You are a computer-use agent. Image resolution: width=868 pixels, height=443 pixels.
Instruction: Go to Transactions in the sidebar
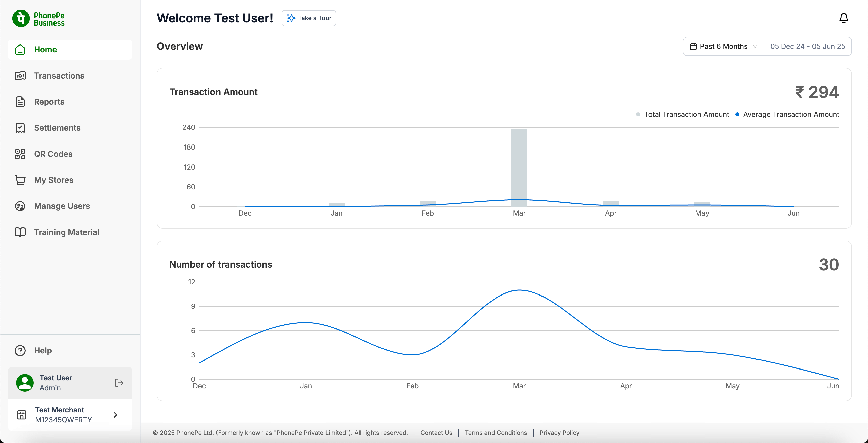pyautogui.click(x=59, y=76)
